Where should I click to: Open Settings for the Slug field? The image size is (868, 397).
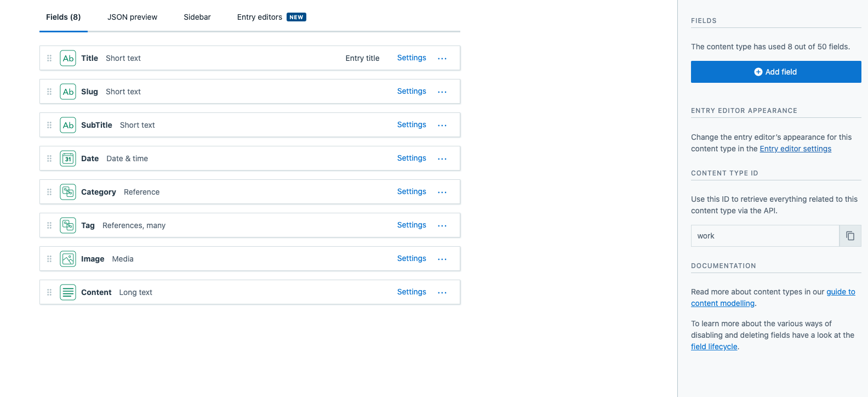click(412, 91)
